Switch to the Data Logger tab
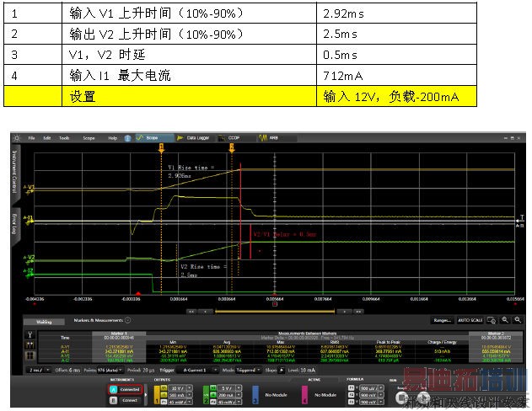 pyautogui.click(x=195, y=137)
